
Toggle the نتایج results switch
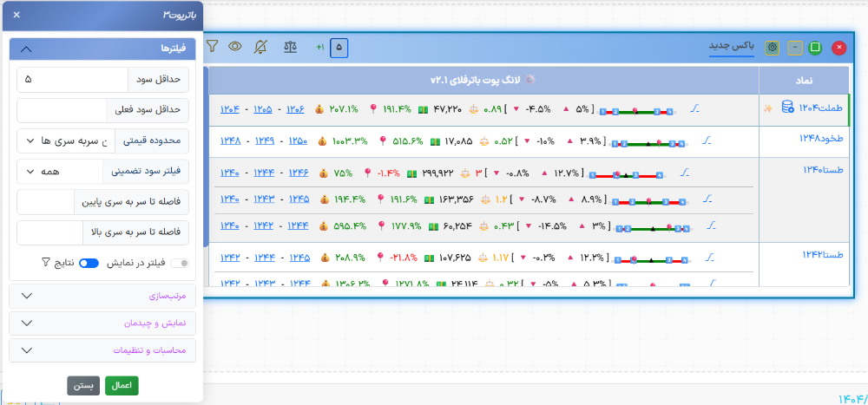[x=88, y=264]
